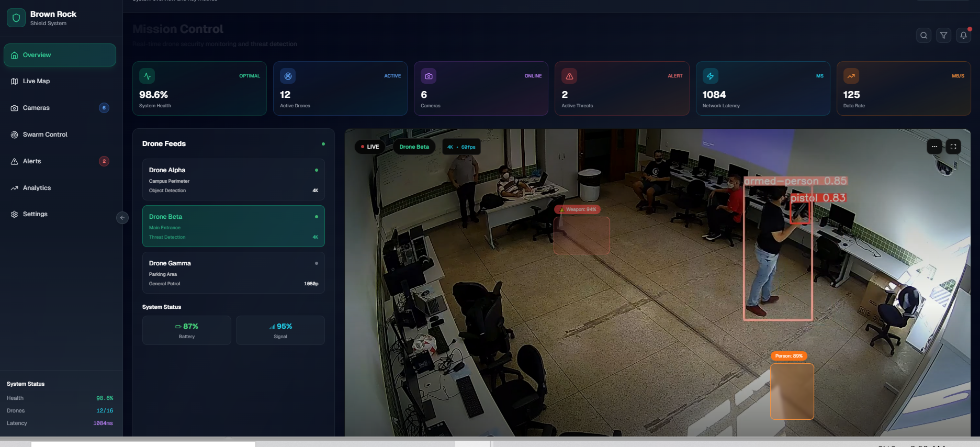
Task: Collapse the sidebar with the arrow button
Action: pyautogui.click(x=122, y=218)
